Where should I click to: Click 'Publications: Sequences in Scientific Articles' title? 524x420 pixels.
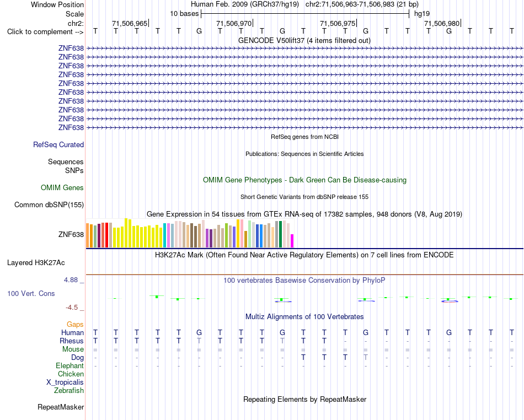[304, 154]
